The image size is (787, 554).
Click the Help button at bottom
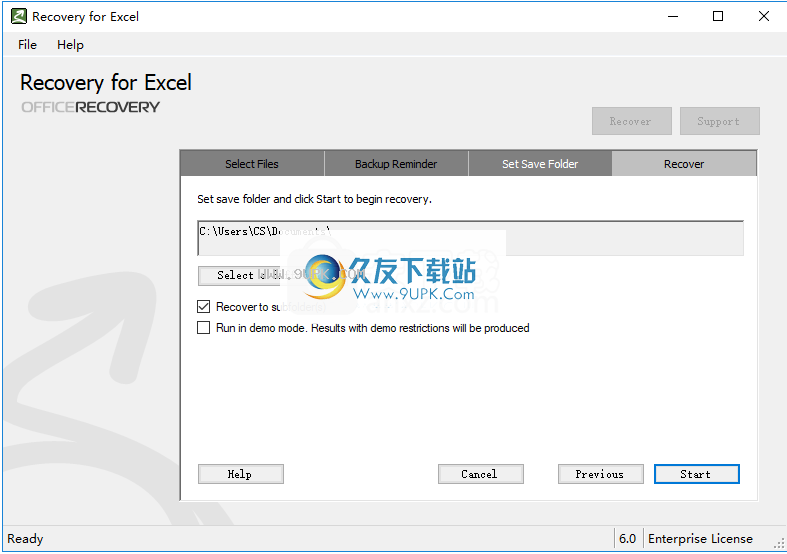pyautogui.click(x=240, y=474)
